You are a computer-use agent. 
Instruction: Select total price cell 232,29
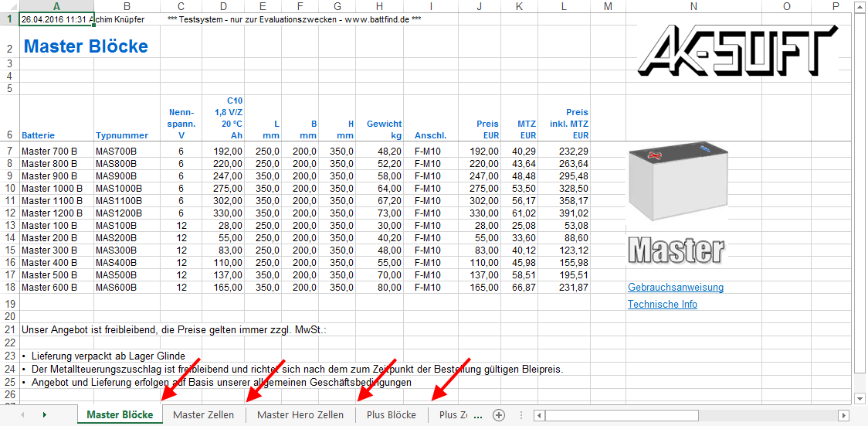564,151
